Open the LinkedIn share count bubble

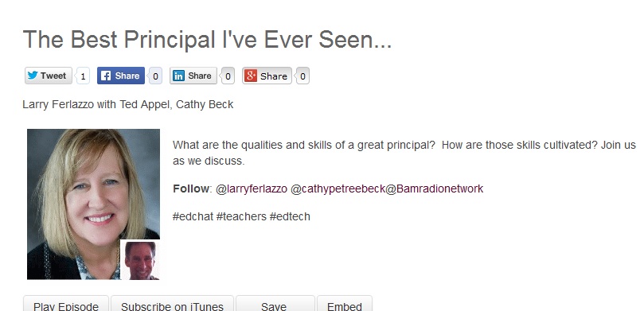[x=228, y=76]
